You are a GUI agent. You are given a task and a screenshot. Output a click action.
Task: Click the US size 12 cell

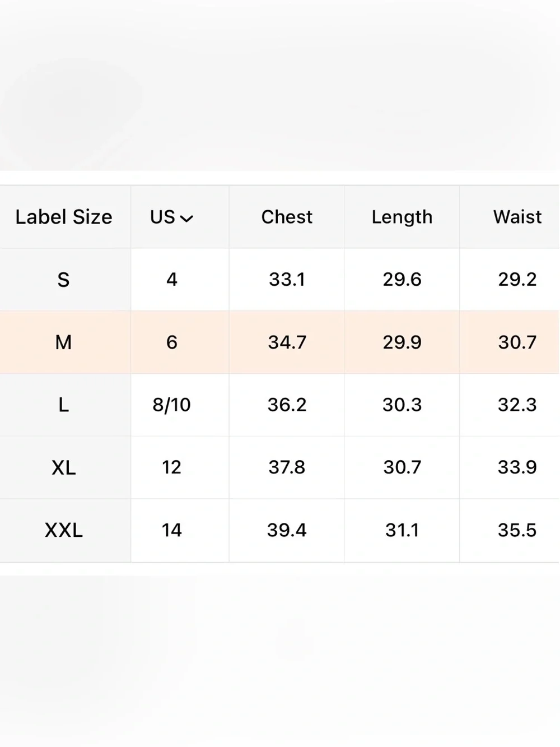[172, 467]
